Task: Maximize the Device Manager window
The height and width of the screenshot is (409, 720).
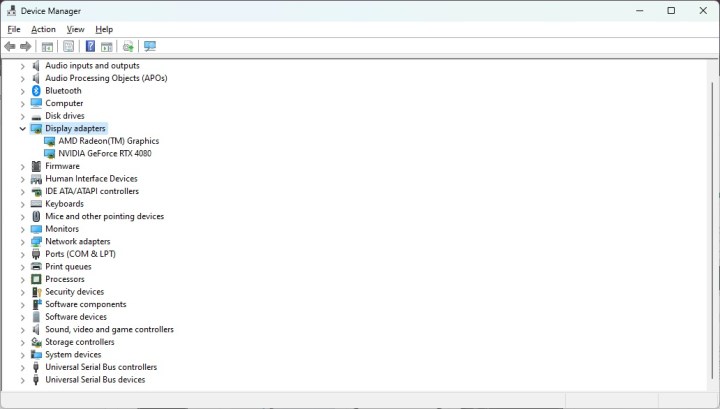Action: (x=671, y=11)
